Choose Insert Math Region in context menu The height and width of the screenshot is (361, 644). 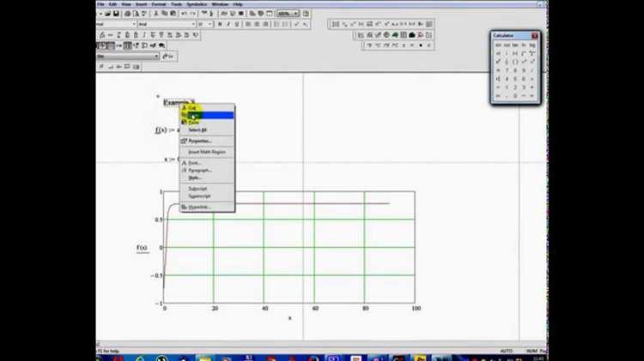pyautogui.click(x=208, y=152)
